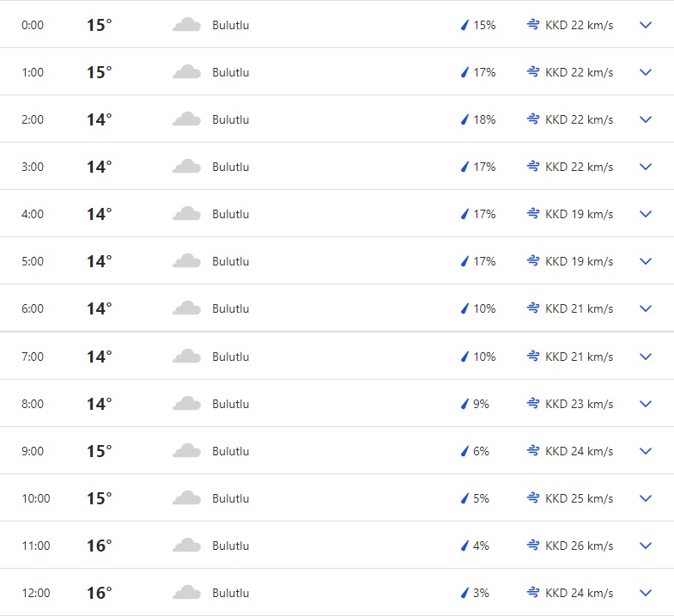Expand the 0:00 hourly forecast chevron
This screenshot has height=616, width=674.
[x=646, y=25]
